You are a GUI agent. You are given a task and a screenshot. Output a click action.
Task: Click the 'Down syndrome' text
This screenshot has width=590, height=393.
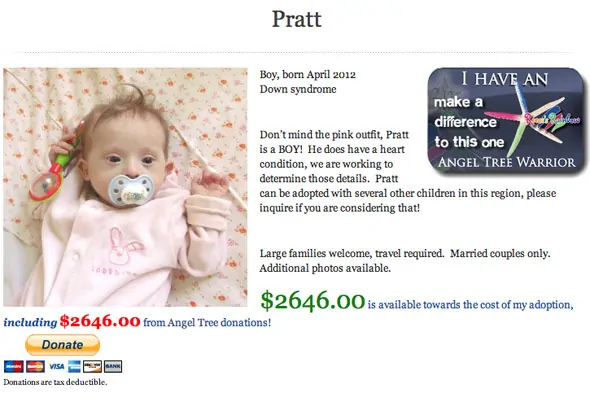coord(298,89)
